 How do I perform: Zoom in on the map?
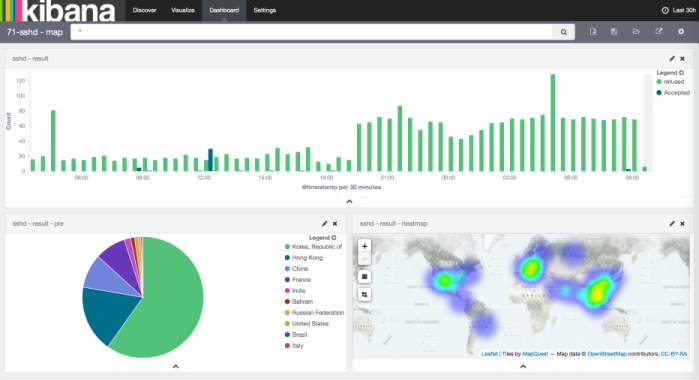[x=365, y=246]
